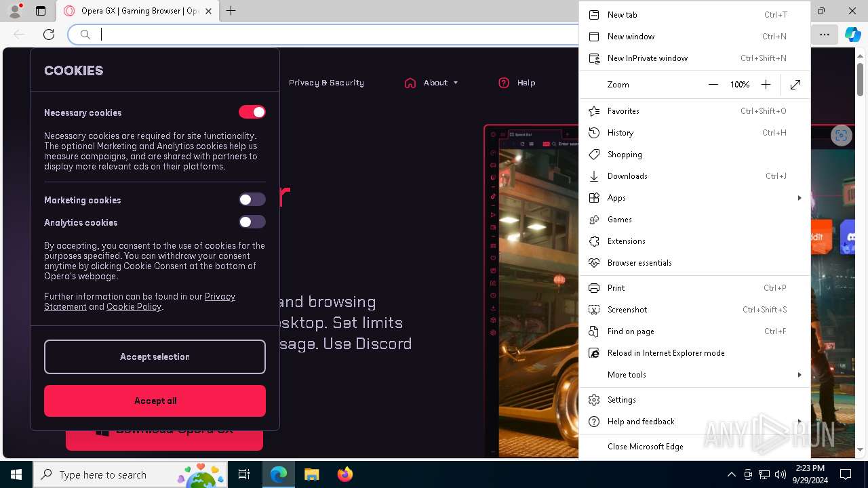Choose Reload in Internet Explorer mode

click(694, 353)
